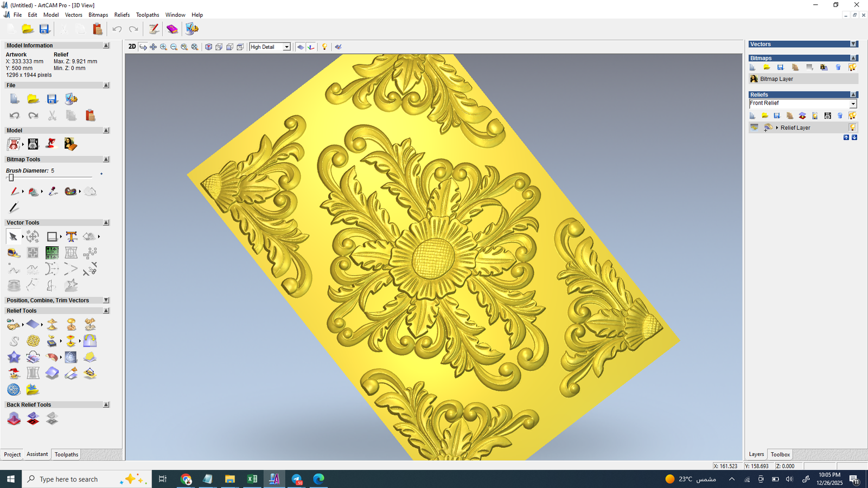Toggle Relief Layer visibility light bulb
The image size is (868, 488).
click(x=852, y=127)
